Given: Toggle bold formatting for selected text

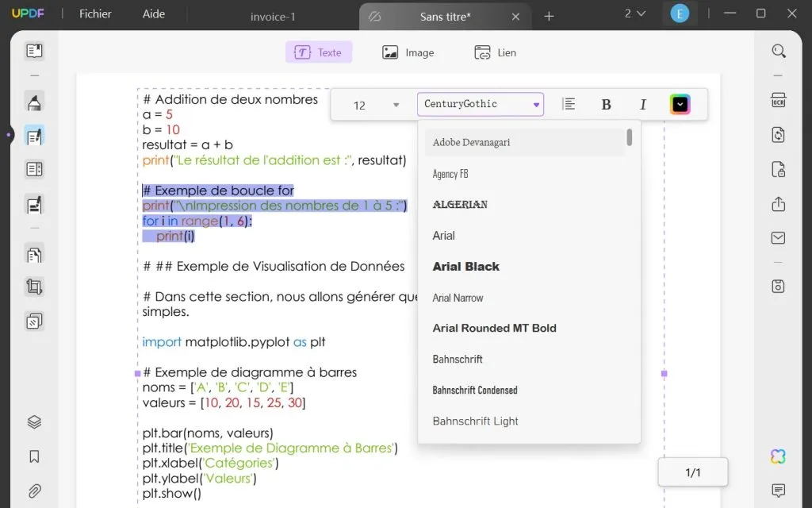Looking at the screenshot, I should tap(606, 104).
